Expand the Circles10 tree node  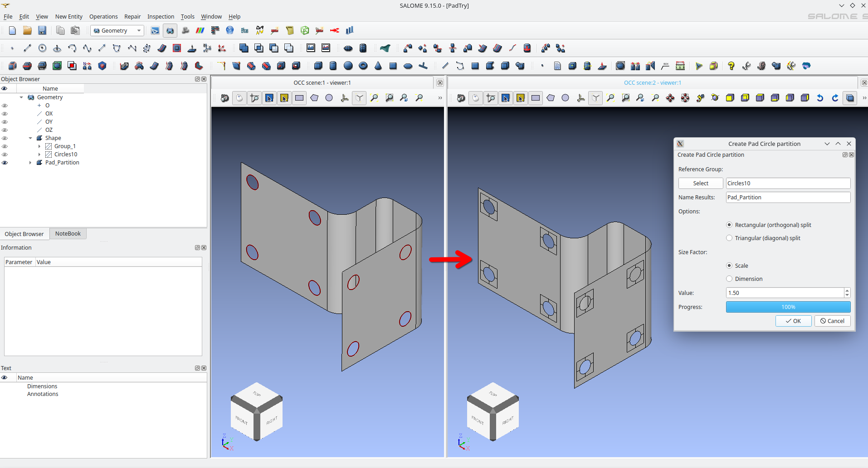(x=39, y=154)
